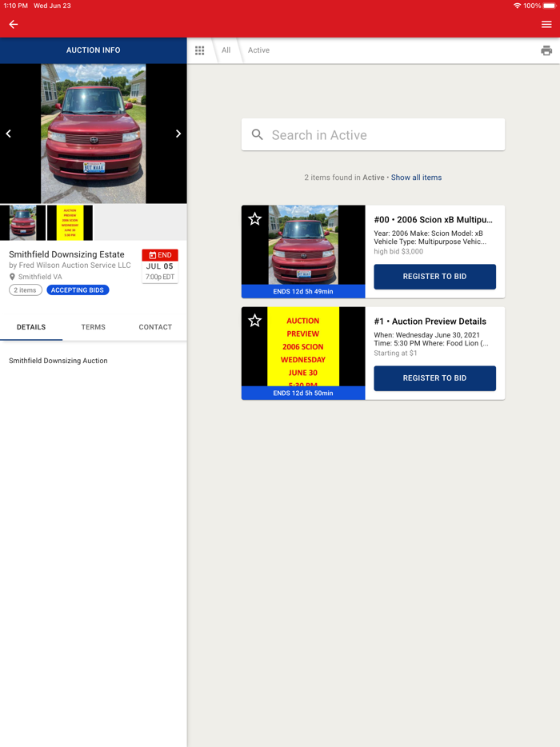The width and height of the screenshot is (560, 747).
Task: Click 'ENDS 12d 5h 50min' banner
Action: (x=303, y=393)
